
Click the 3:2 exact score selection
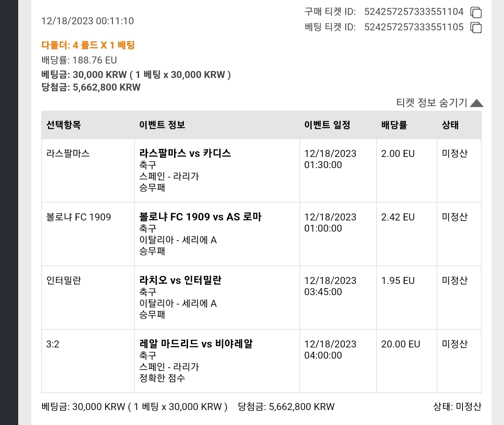[x=53, y=344]
